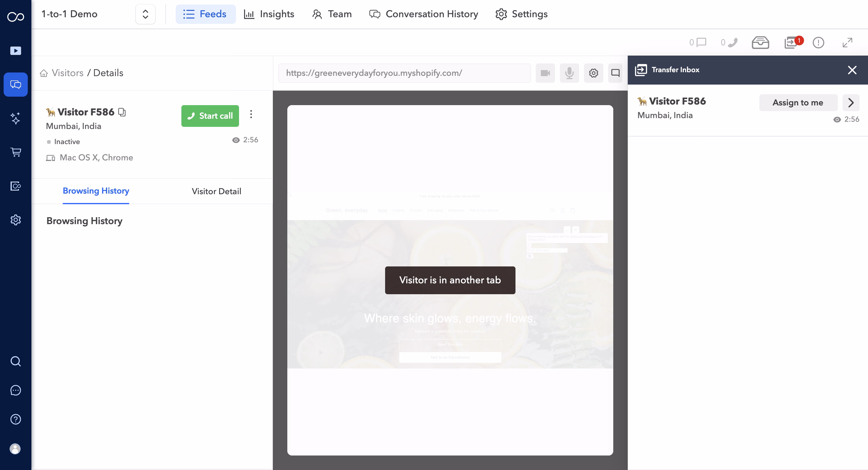Image resolution: width=868 pixels, height=470 pixels.
Task: Click the Start call button
Action: [210, 116]
